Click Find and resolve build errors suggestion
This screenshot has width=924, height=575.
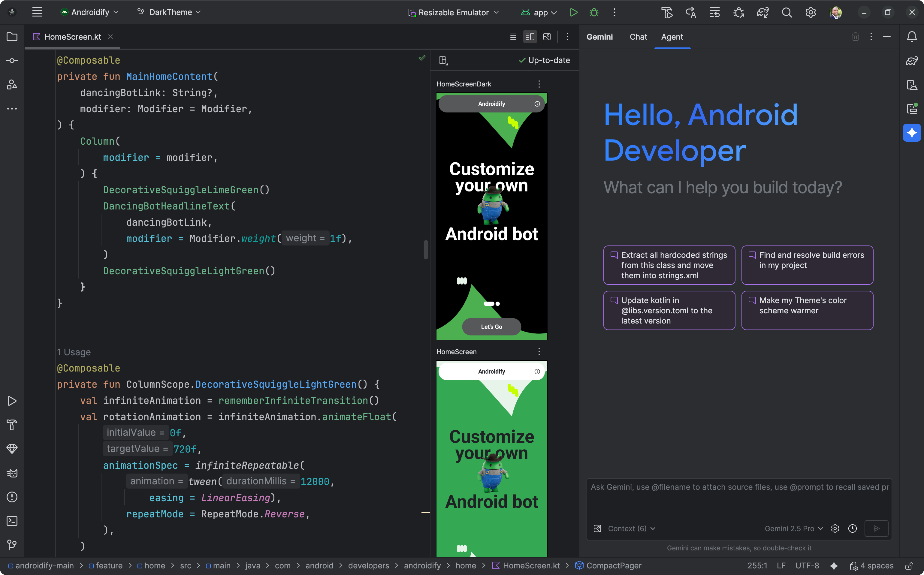(807, 265)
